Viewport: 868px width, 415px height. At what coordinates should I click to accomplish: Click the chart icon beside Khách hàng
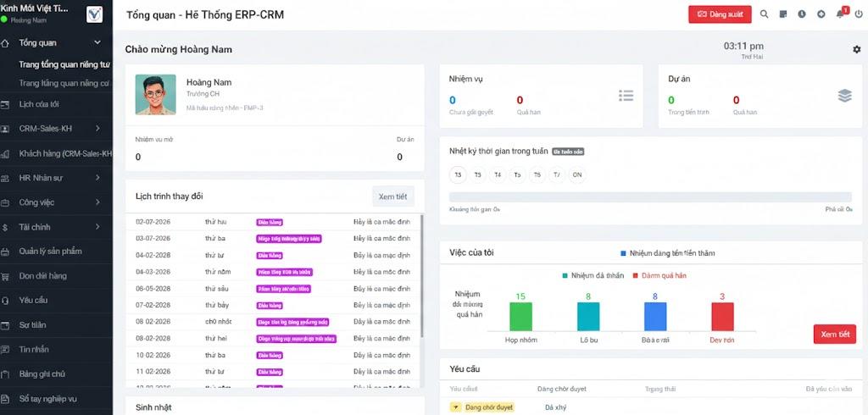pos(5,153)
